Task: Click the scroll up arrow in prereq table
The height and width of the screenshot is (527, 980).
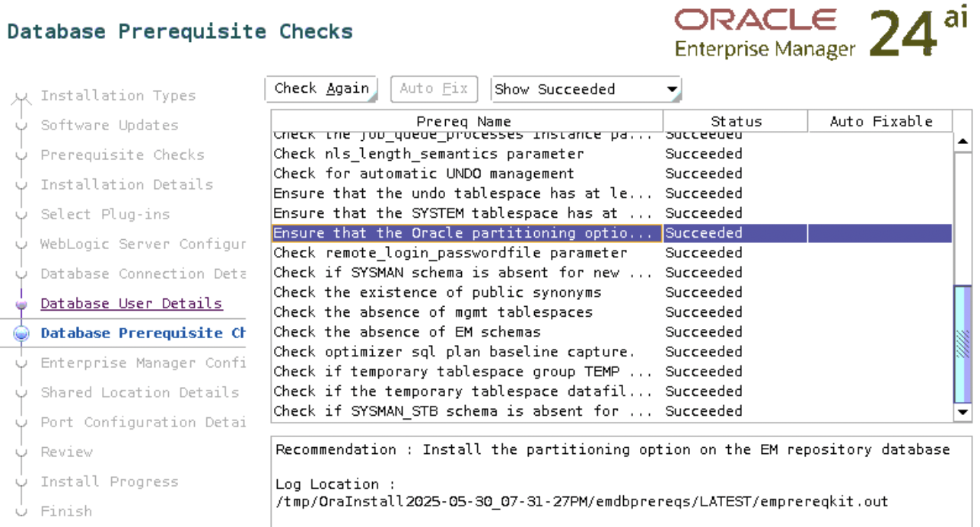Action: click(963, 142)
